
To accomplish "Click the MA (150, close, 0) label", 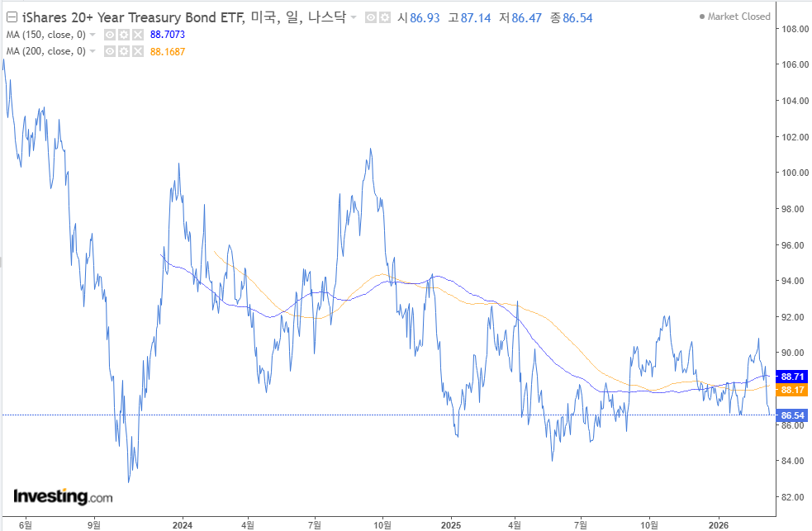I will pyautogui.click(x=46, y=35).
